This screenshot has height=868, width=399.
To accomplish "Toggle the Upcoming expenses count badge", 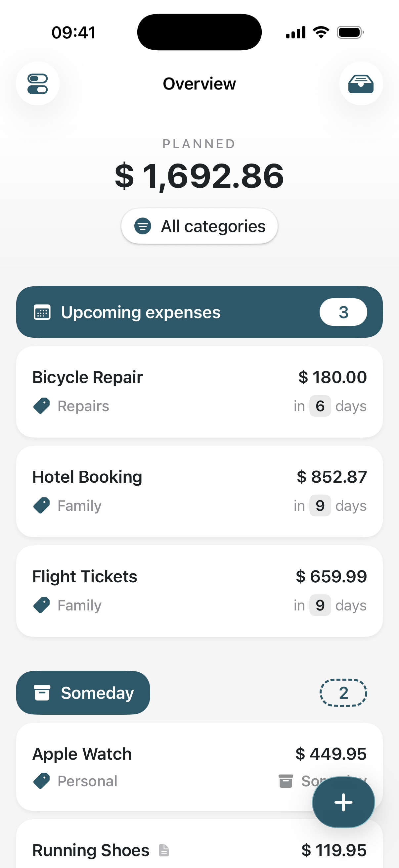I will 343,312.
